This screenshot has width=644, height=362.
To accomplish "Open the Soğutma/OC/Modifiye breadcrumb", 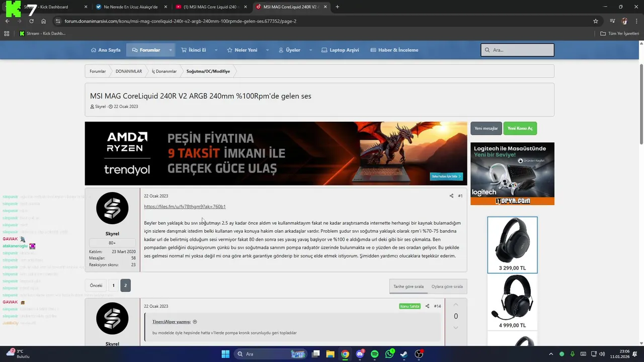I will click(x=208, y=71).
